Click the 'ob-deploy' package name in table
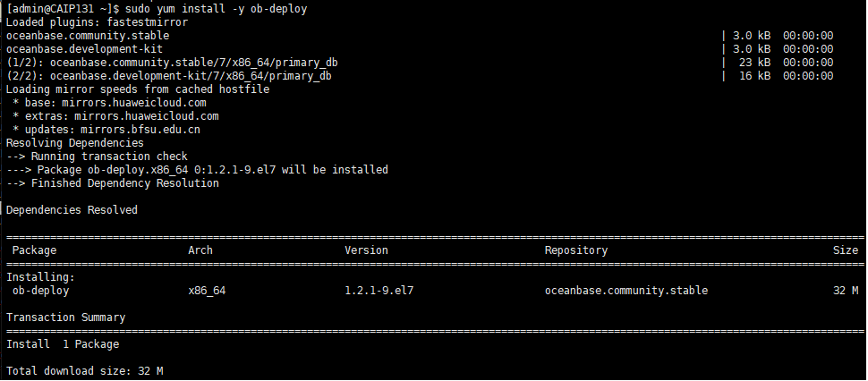868x381 pixels. (x=40, y=291)
